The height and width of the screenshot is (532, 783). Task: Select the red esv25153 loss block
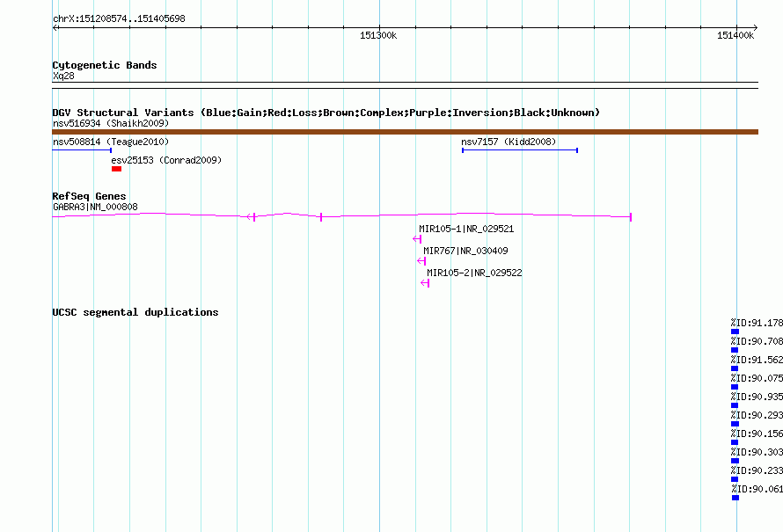click(116, 169)
